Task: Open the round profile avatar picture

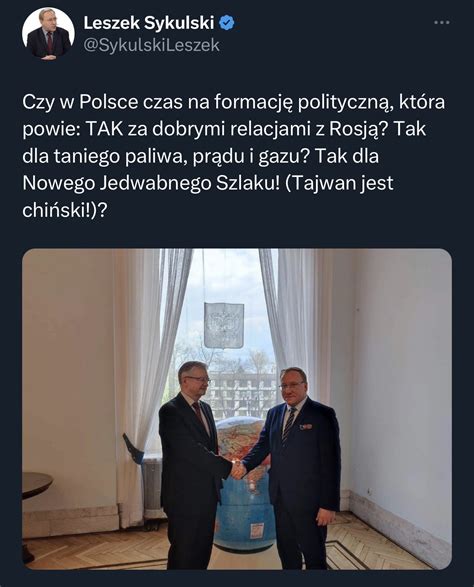Action: [48, 34]
